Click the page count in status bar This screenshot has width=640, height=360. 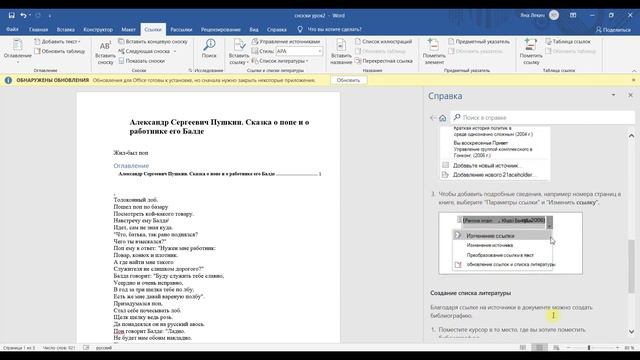click(x=19, y=348)
